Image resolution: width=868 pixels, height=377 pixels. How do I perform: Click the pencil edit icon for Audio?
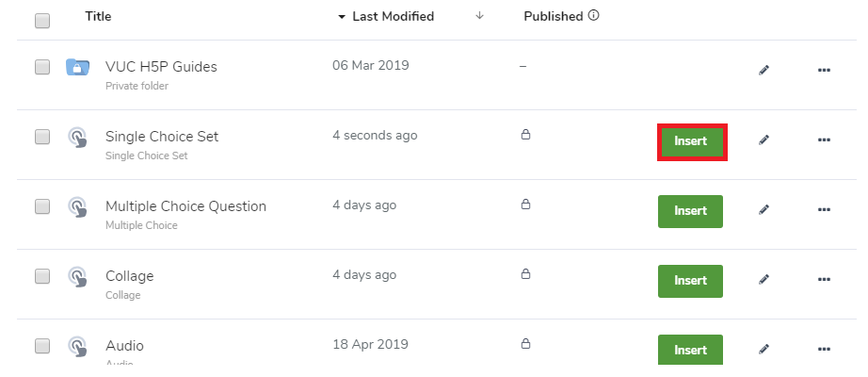coord(764,350)
